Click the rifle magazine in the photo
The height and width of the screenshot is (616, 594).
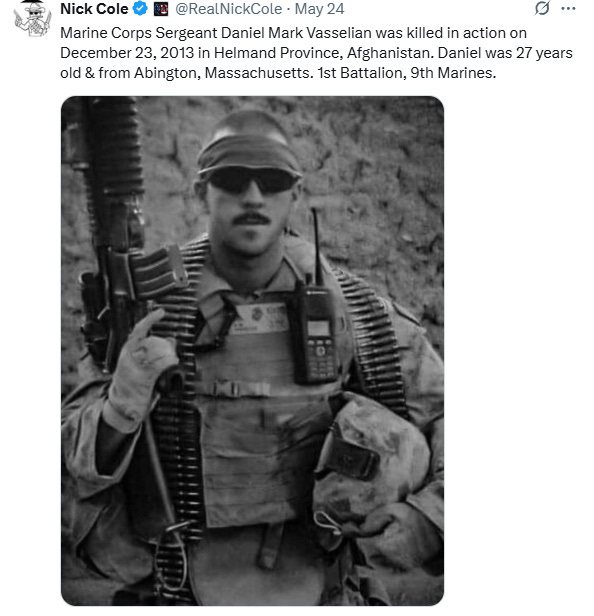(157, 271)
